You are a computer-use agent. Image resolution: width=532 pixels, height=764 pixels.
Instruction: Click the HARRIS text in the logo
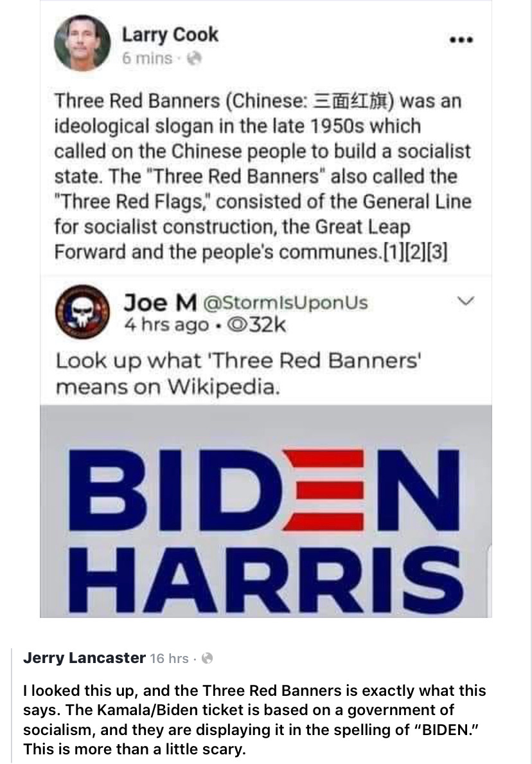pos(266,580)
